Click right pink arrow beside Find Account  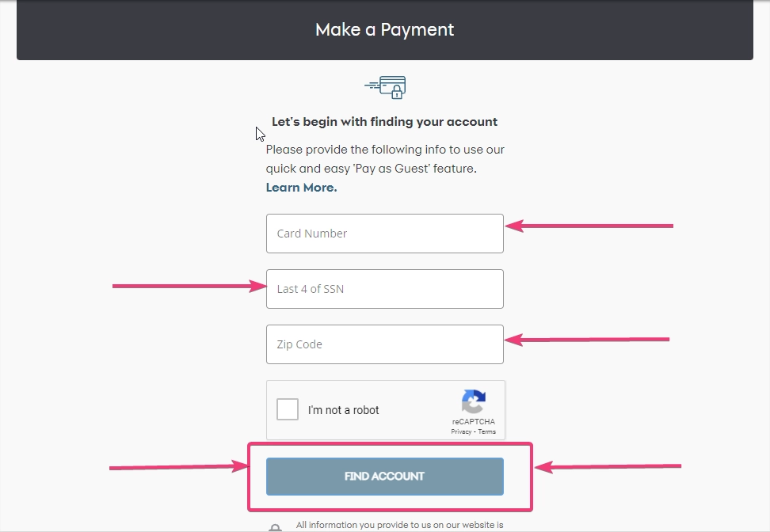coord(608,466)
